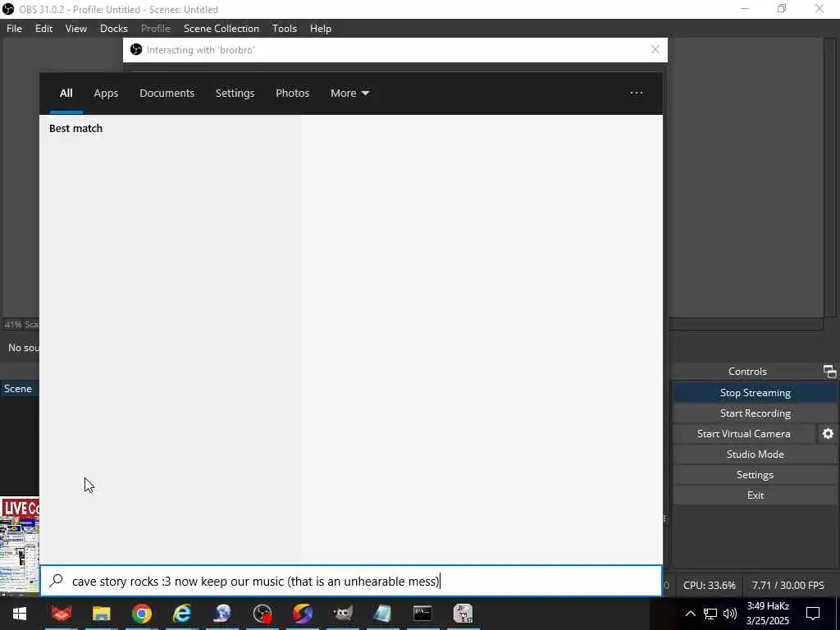Select the Scene item in Scenes list
The height and width of the screenshot is (630, 840).
(x=20, y=388)
